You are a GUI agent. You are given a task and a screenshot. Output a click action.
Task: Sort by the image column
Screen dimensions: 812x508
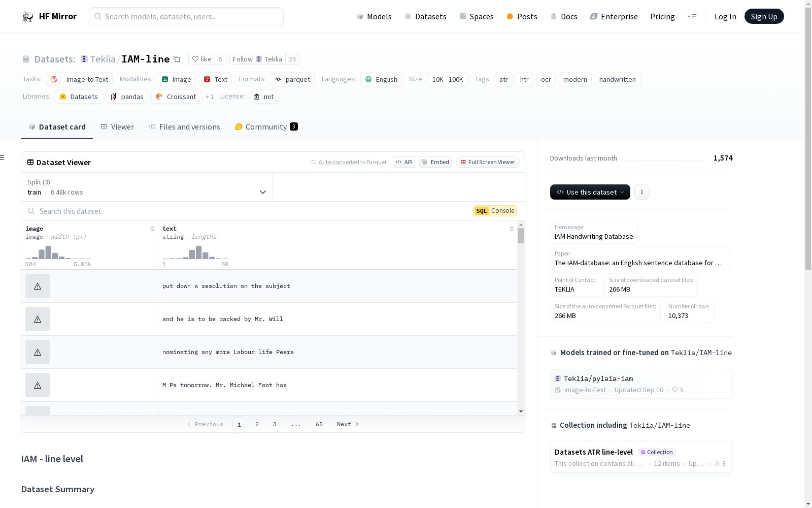click(x=152, y=229)
